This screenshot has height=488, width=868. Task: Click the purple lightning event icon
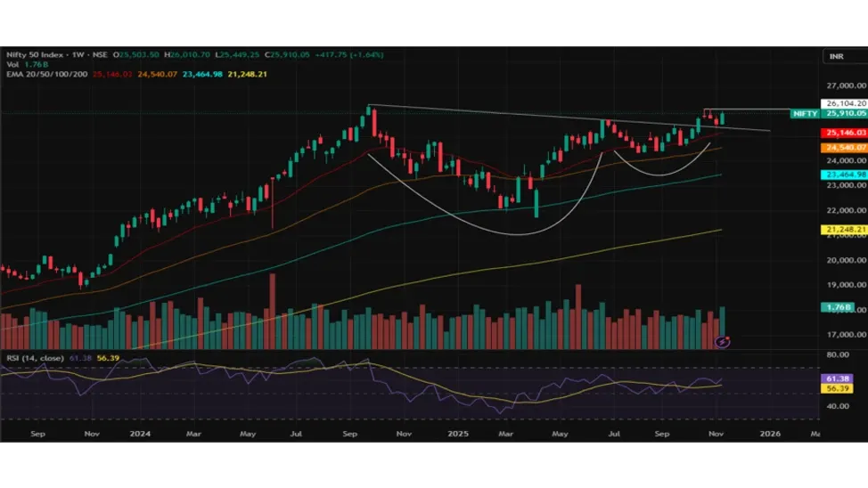(x=724, y=341)
